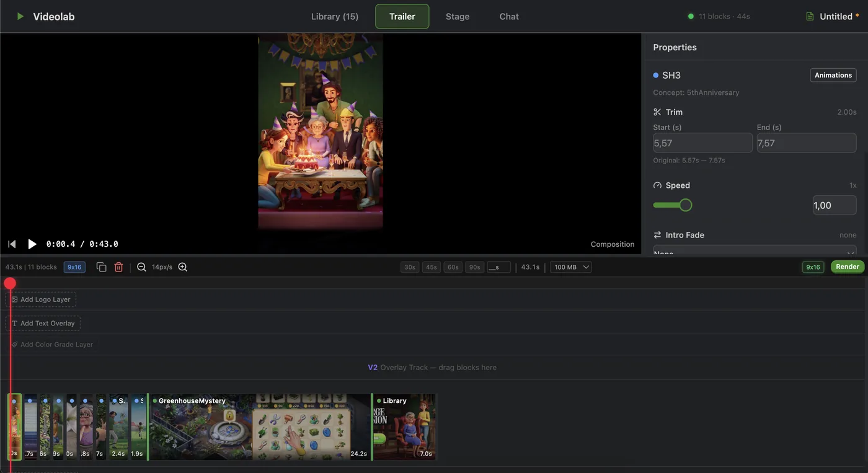
Task: Set target duration to 90s
Action: click(x=475, y=267)
